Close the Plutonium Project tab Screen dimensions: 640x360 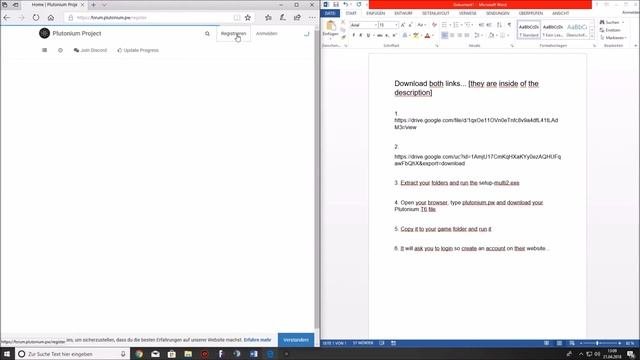[82, 4]
